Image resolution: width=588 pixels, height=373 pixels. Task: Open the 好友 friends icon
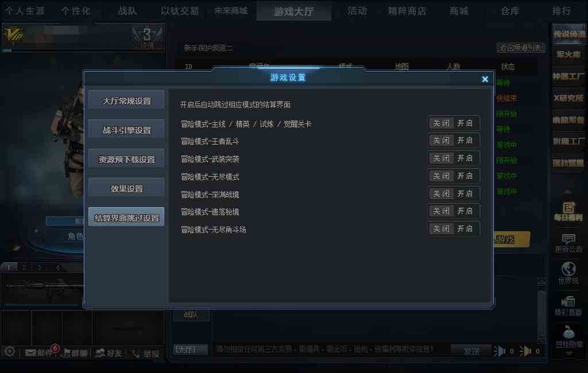(x=109, y=353)
